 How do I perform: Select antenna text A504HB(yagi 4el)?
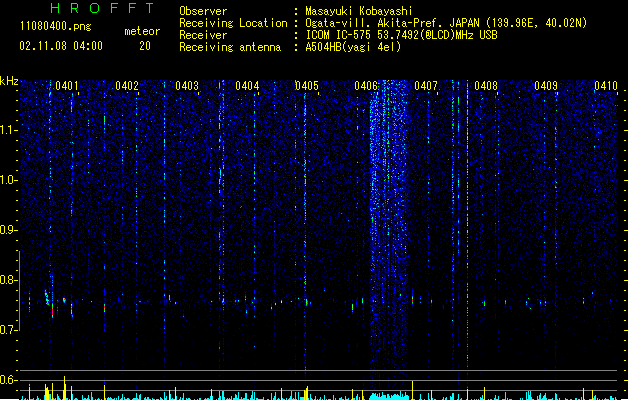[353, 47]
